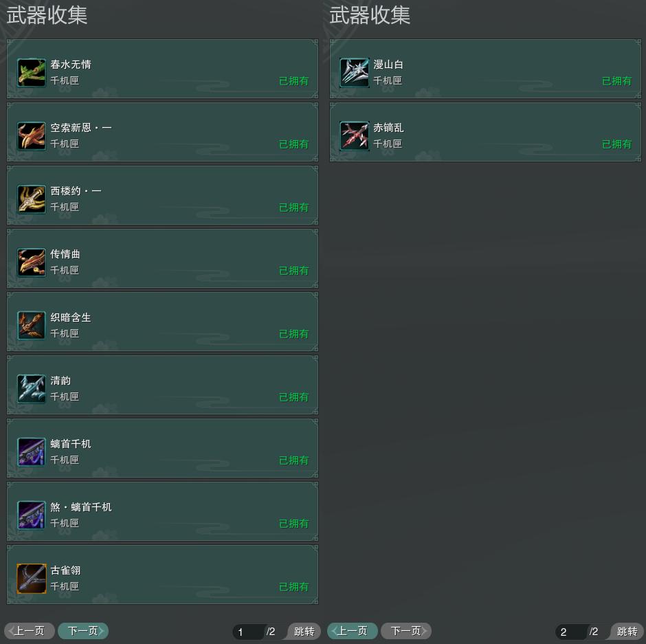646x644 pixels.
Task: Click the 春水无情 green weapon icon
Action: coord(32,73)
